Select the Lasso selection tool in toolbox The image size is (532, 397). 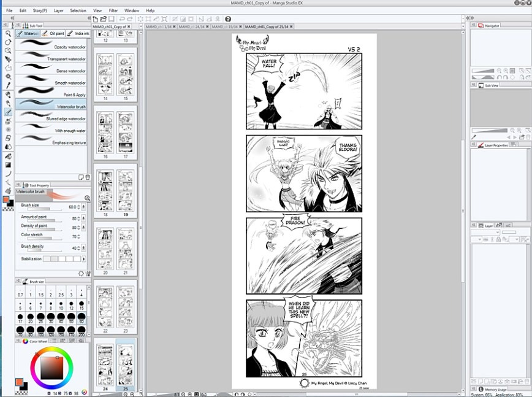coord(8,68)
